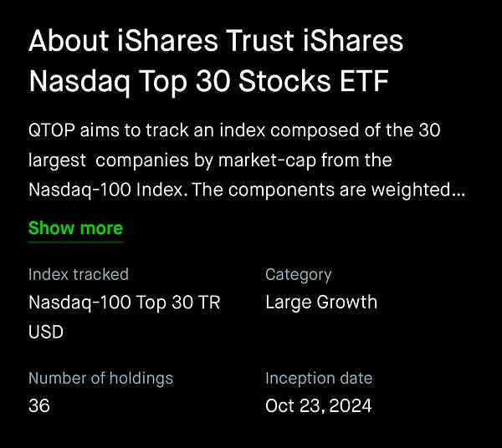Click the 'USD' text under index name

click(46, 331)
